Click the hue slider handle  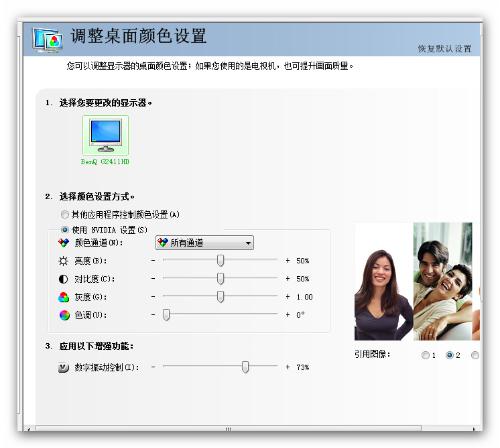(x=166, y=314)
